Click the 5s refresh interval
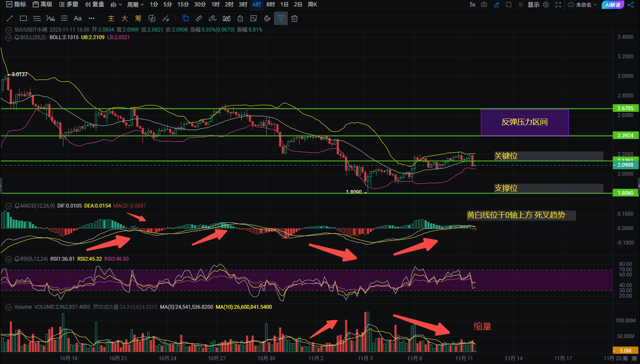The width and height of the screenshot is (640, 364). [472, 4]
